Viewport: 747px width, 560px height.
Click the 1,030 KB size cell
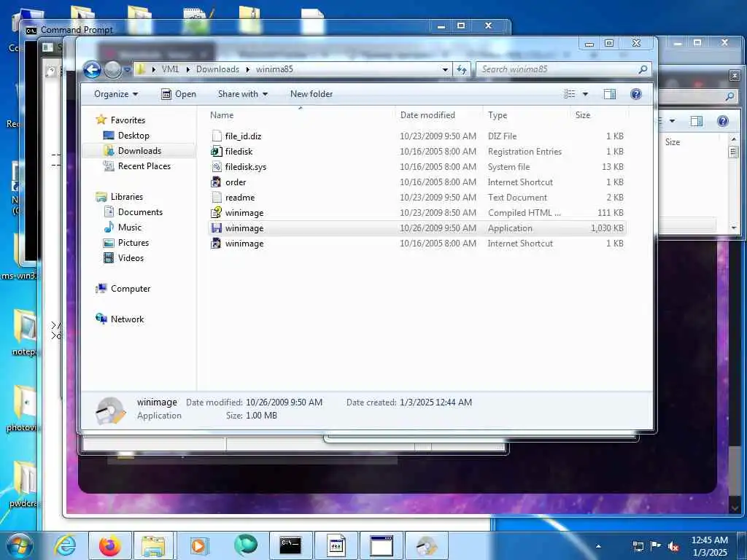[607, 228]
